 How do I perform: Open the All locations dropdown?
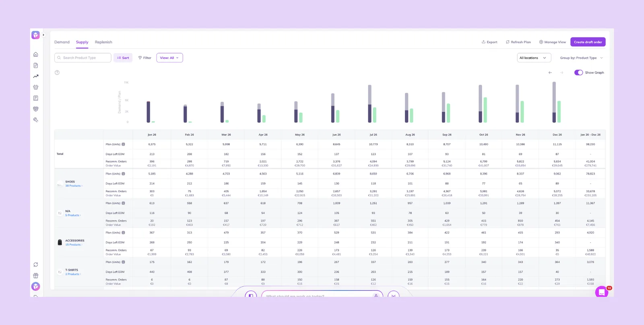[x=534, y=58]
